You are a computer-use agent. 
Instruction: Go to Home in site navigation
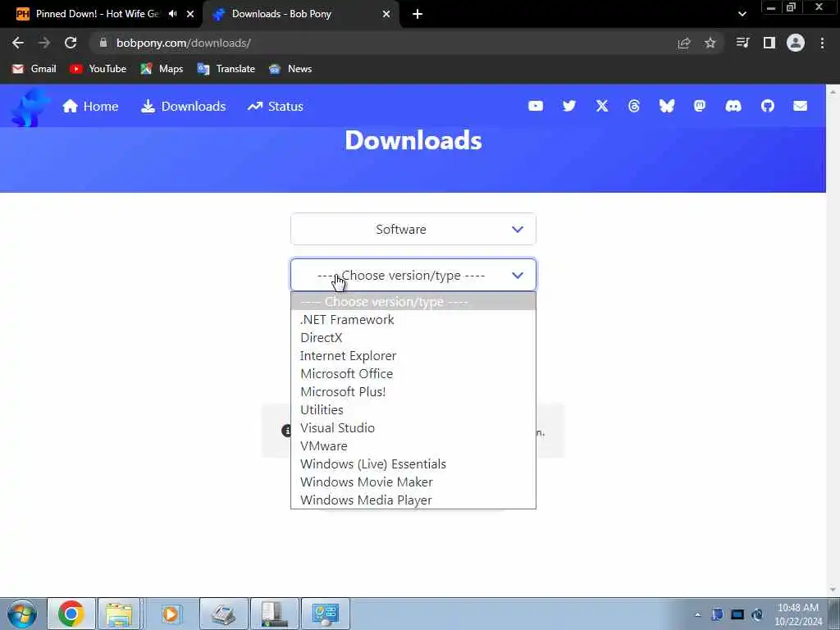pyautogui.click(x=90, y=106)
